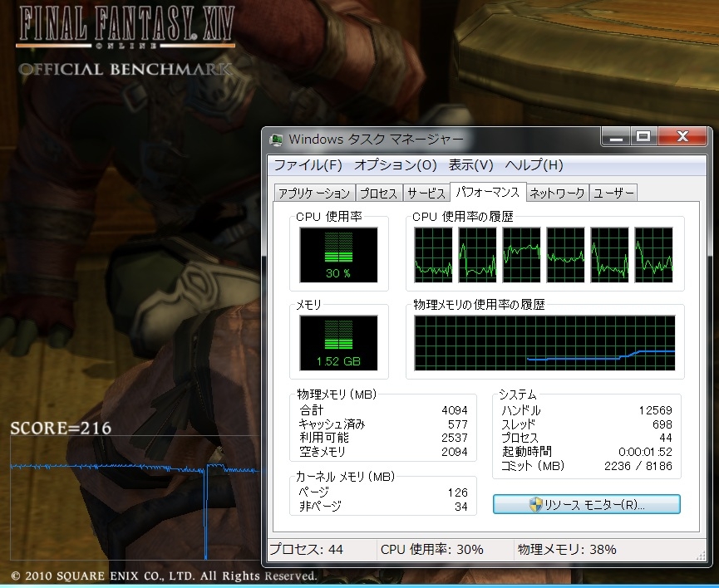
Task: Click the second CPU core history graph
Action: [x=477, y=255]
